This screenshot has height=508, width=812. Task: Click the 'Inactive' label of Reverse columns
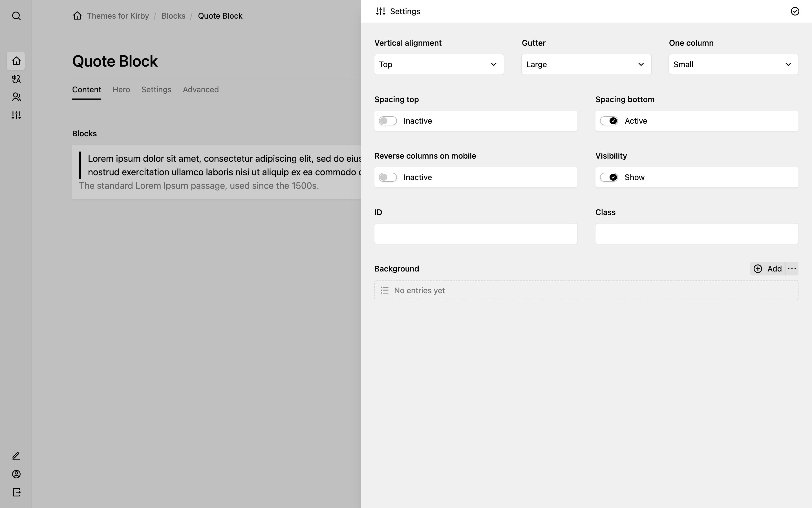[418, 178]
